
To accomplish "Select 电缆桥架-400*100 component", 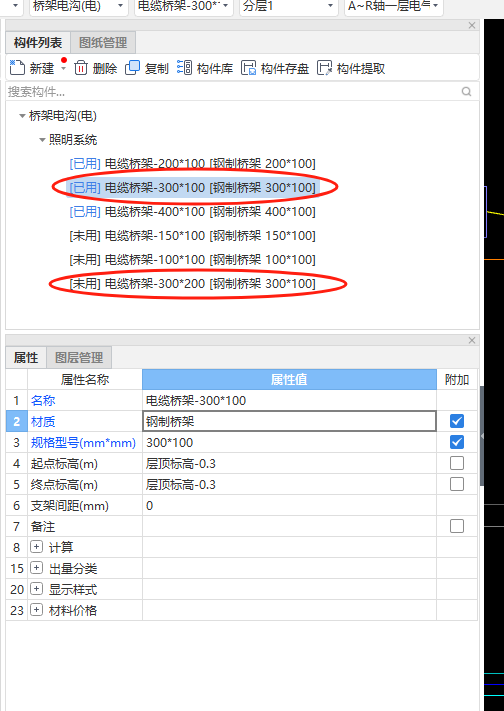I will coord(192,212).
